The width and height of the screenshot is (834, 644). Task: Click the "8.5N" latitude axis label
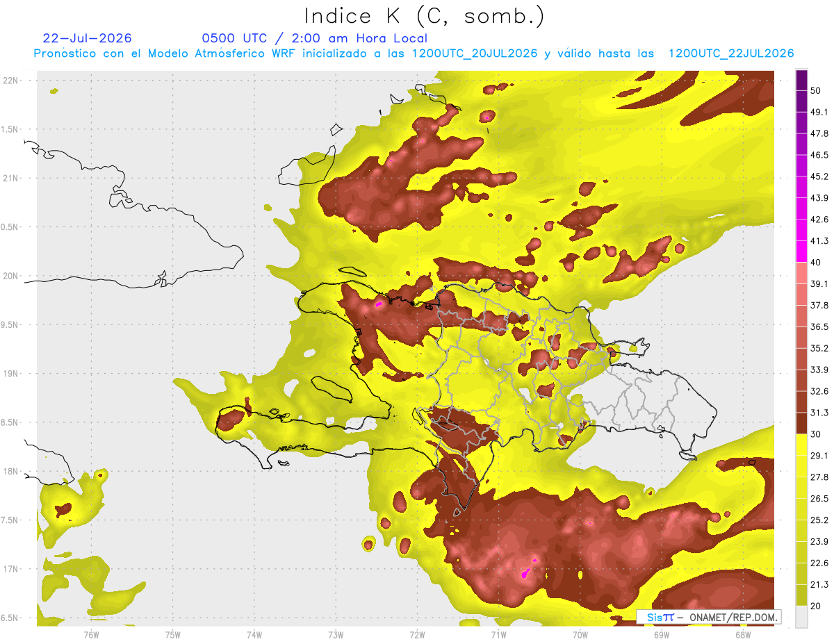point(10,422)
